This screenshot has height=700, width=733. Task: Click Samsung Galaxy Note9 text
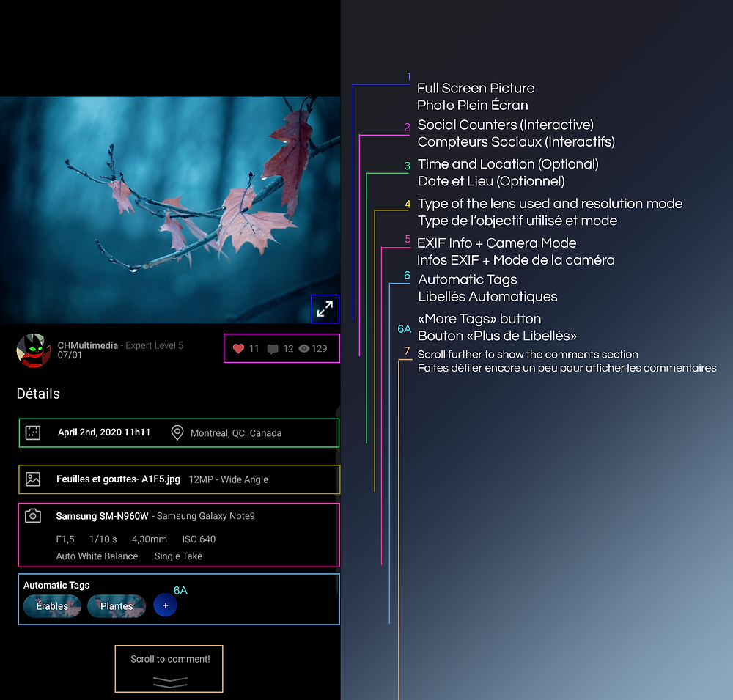205,516
